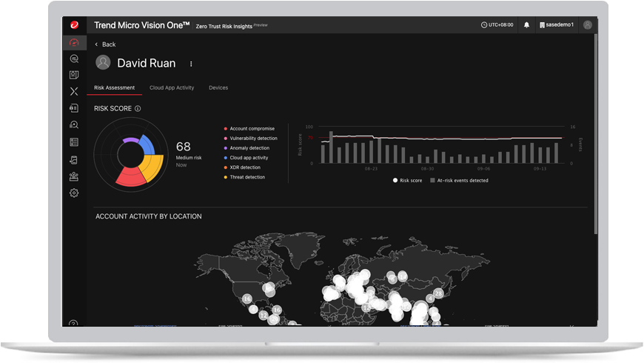Image resolution: width=644 pixels, height=363 pixels.
Task: Select the red segment of risk donut chart
Action: click(x=130, y=177)
